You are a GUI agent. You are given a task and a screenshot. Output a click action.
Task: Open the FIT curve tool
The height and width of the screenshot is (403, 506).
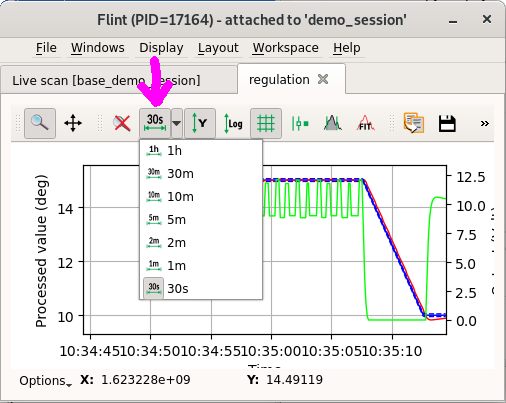pos(365,123)
